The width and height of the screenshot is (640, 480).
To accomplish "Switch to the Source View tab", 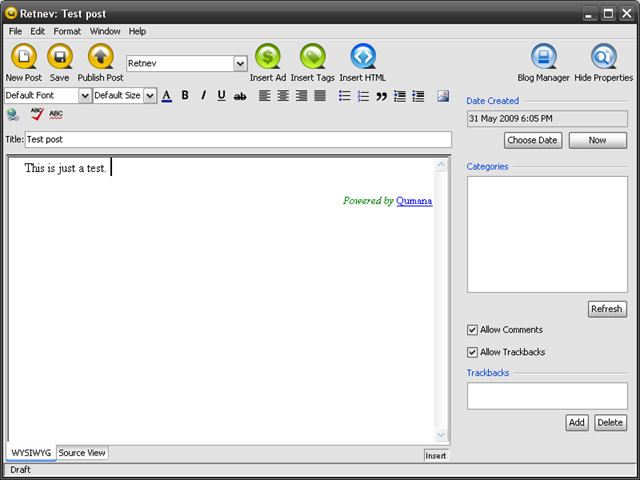I will (x=82, y=453).
